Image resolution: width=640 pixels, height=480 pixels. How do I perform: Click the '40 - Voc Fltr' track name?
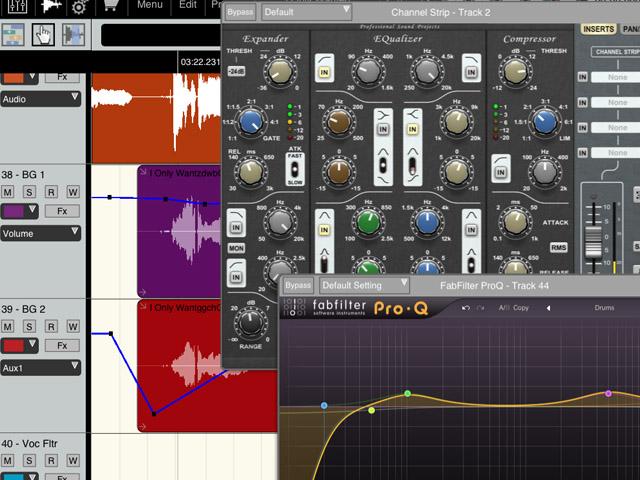point(29,444)
